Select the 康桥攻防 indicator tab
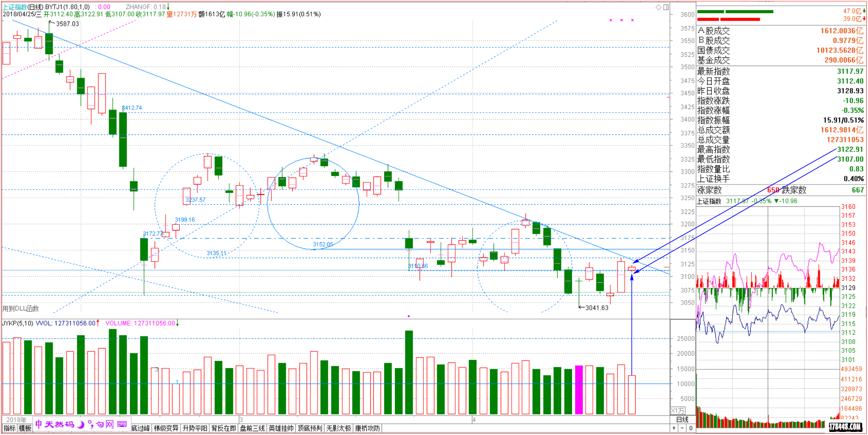Image resolution: width=868 pixels, height=435 pixels. point(367,428)
